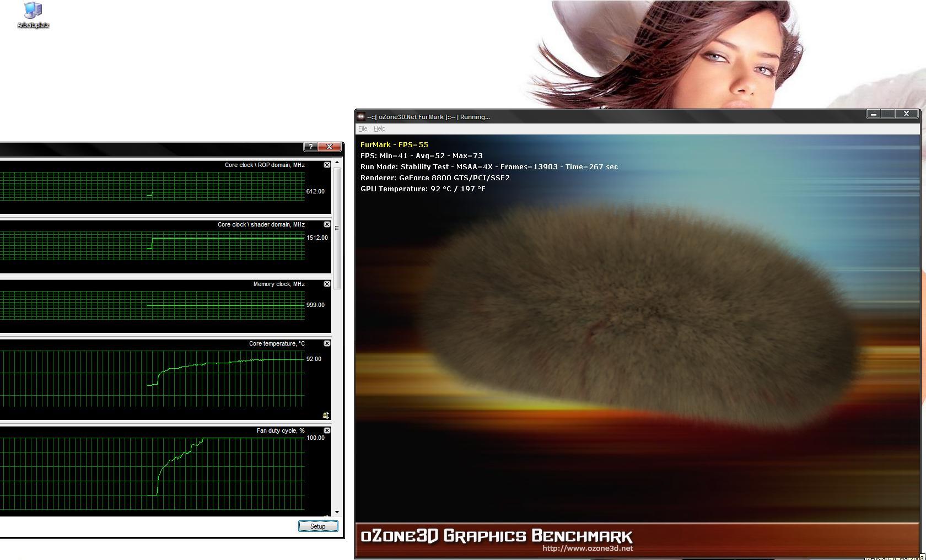Click the 999.00 memory clock value
This screenshot has height=560, width=926.
point(315,305)
